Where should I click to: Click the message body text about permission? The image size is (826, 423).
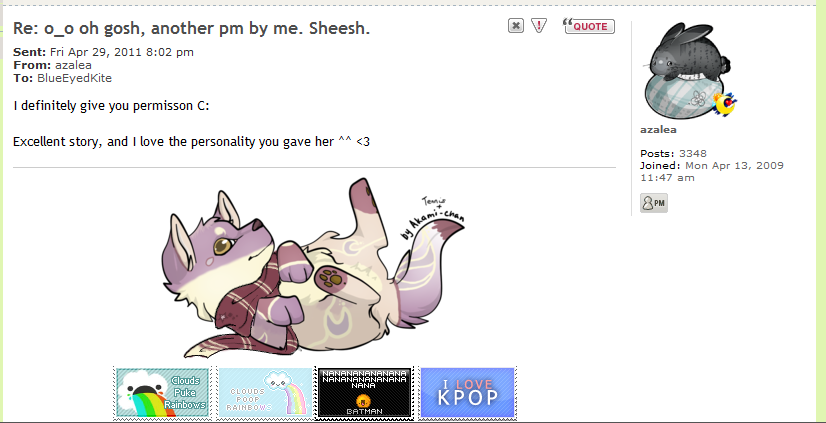[111, 106]
